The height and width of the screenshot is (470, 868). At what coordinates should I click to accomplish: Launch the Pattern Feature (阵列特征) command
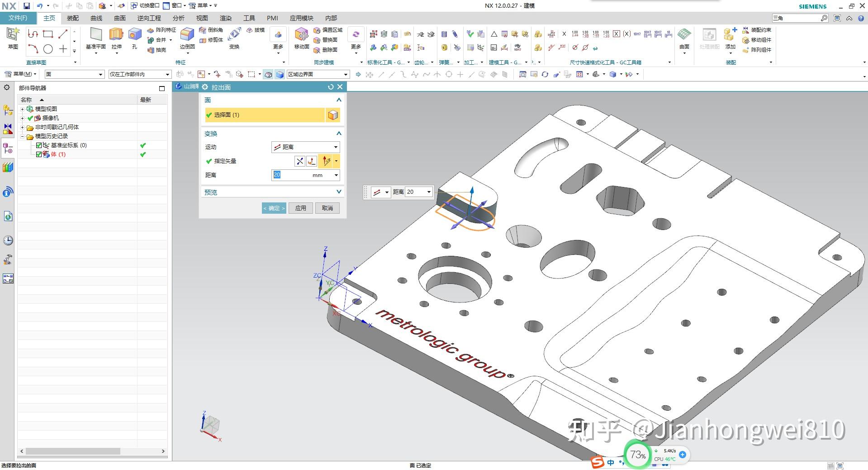coord(161,30)
